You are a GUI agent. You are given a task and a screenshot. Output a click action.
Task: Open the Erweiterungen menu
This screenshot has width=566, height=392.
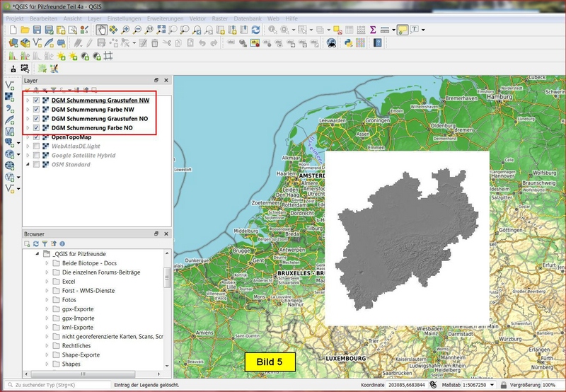tap(165, 18)
